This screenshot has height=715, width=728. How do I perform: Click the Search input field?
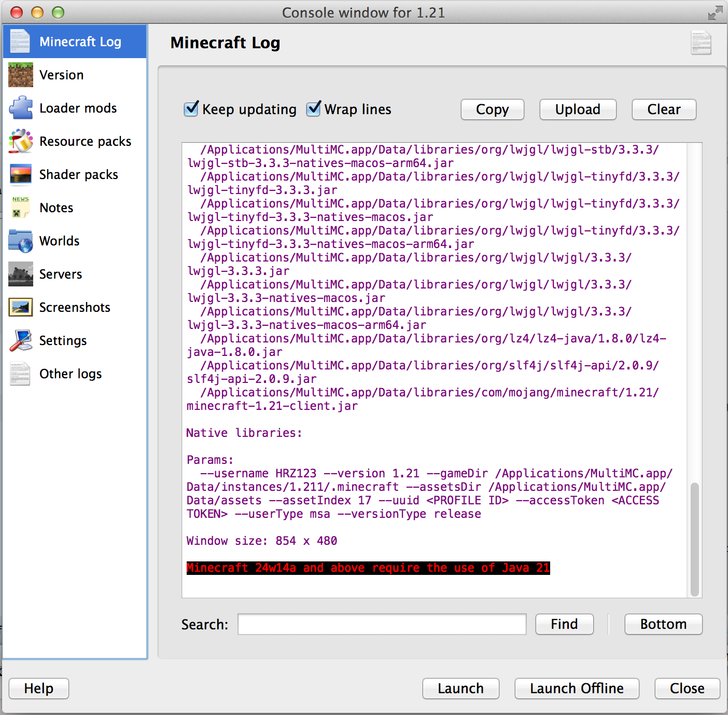coord(382,624)
